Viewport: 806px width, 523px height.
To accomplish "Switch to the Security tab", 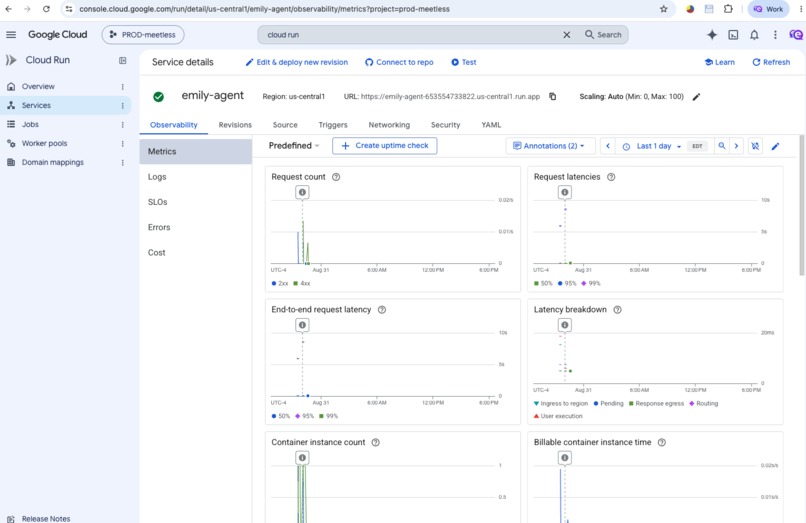I will click(445, 125).
